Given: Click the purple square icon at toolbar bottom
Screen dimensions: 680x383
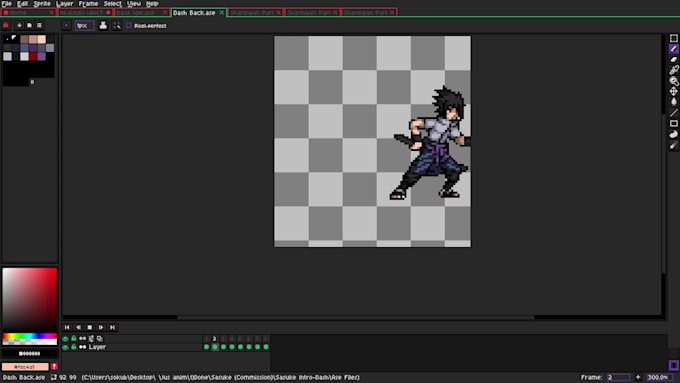Looking at the screenshot, I should [x=673, y=365].
